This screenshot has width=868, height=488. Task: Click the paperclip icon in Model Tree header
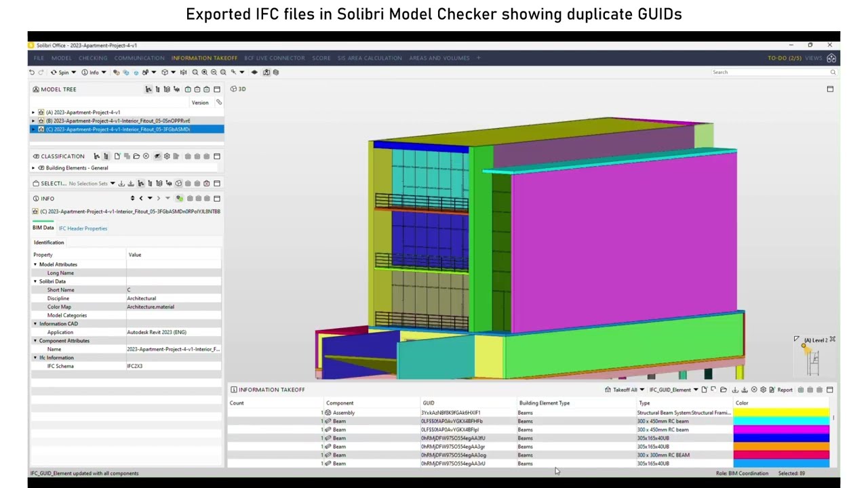pyautogui.click(x=219, y=102)
